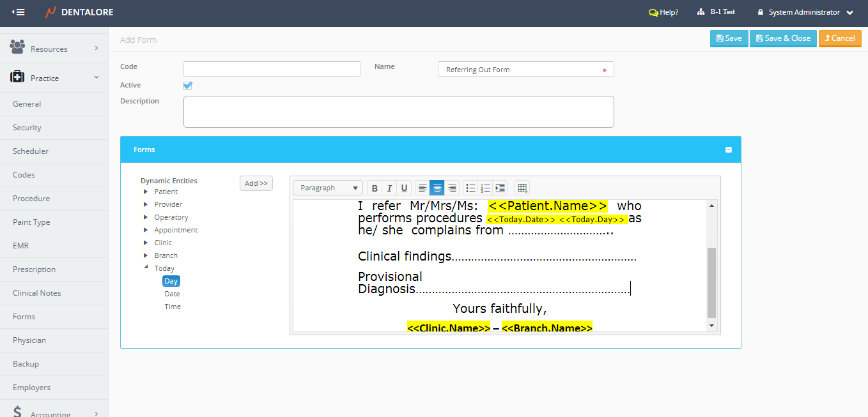Image resolution: width=868 pixels, height=417 pixels.
Task: Insert a table in the editor
Action: click(x=522, y=188)
